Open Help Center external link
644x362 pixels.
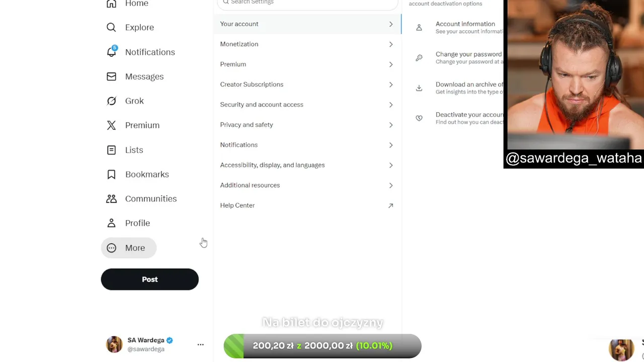[390, 205]
